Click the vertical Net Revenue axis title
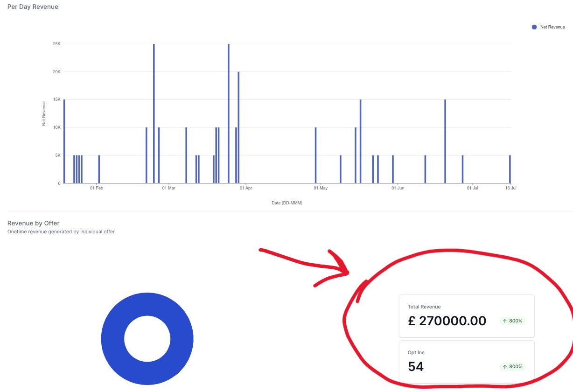This screenshot has height=392, width=573. point(44,113)
